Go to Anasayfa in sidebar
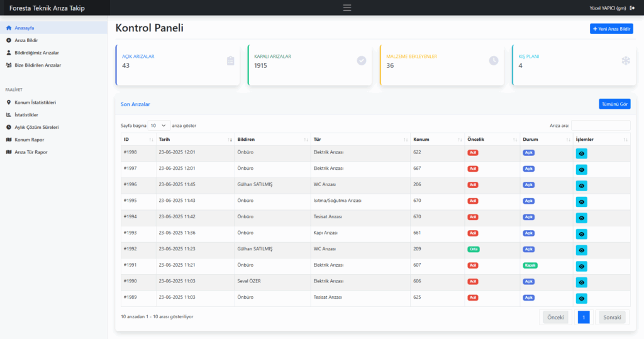Screen dimensions: 644x339 point(53,28)
